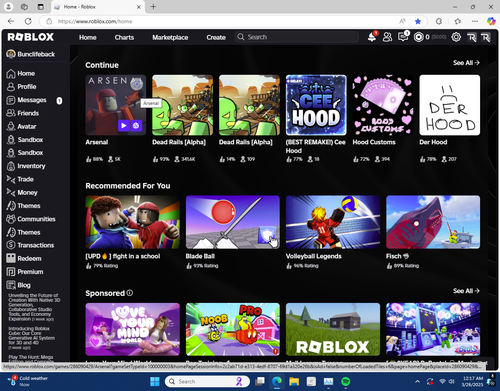Click the browser back arrow
The width and height of the screenshot is (500, 391).
pos(11,21)
